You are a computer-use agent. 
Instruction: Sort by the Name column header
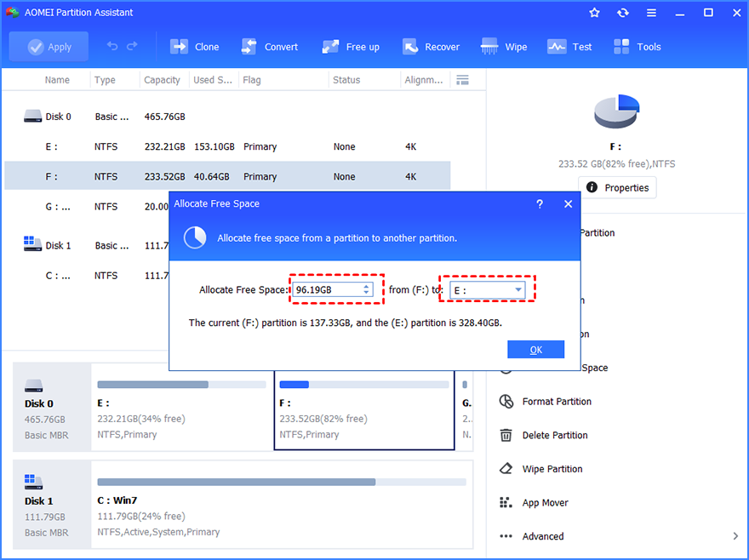point(57,80)
